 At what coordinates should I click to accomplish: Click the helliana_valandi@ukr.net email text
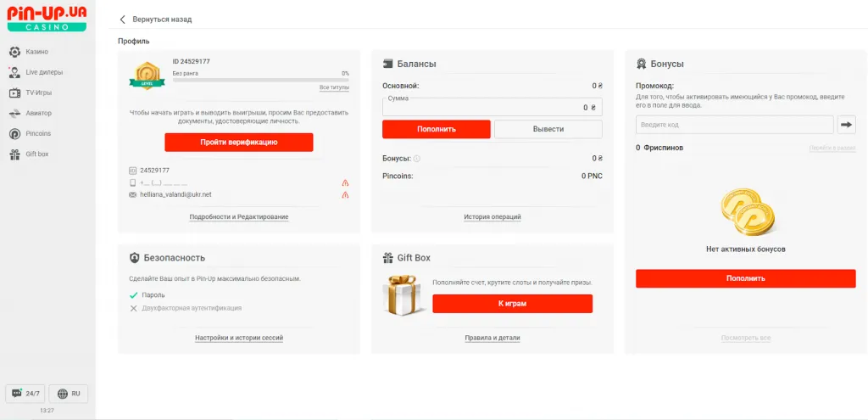point(176,194)
